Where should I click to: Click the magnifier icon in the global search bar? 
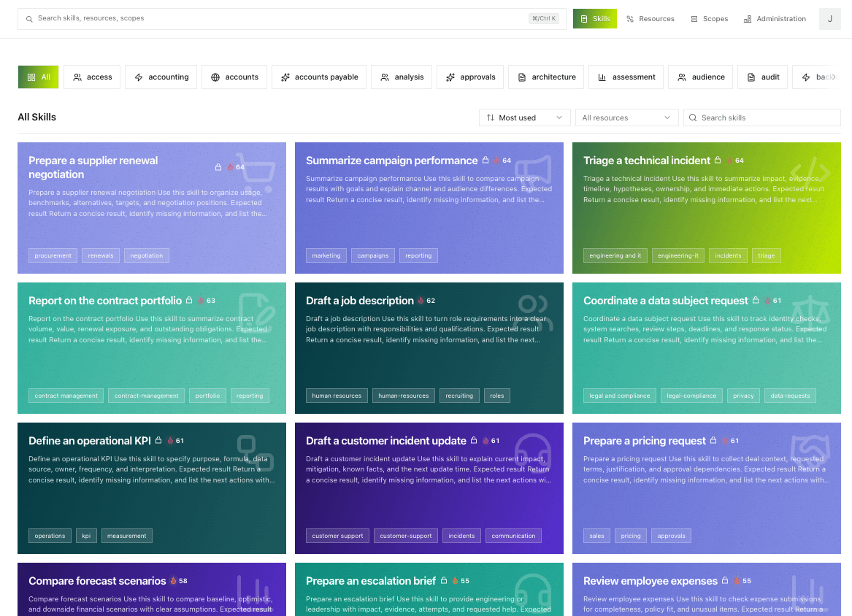29,19
